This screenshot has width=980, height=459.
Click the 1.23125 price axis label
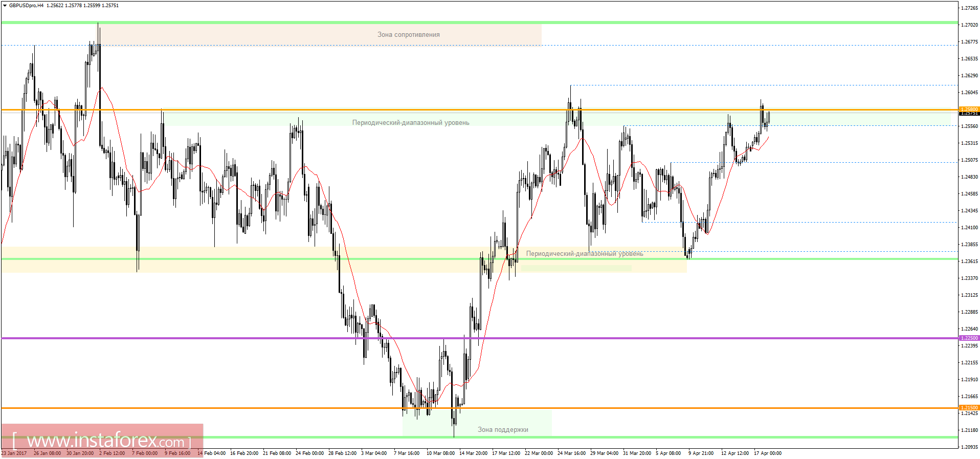point(969,295)
